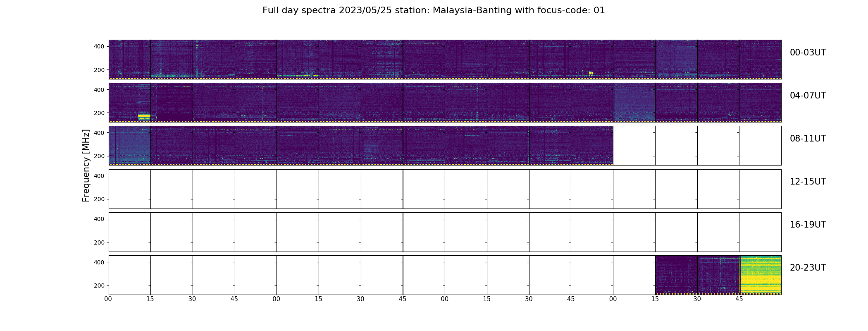
Task: Click the bright yellow spectrum panel in 20-23UT row
Action: pos(760,275)
